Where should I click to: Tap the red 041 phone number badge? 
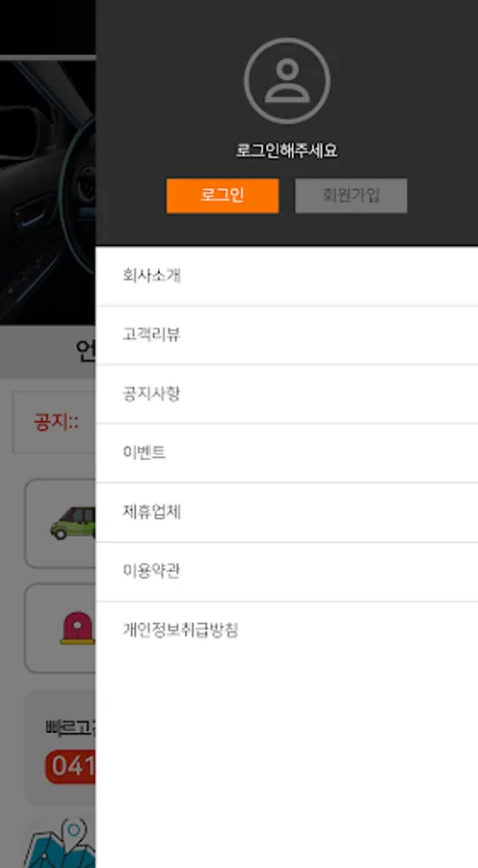pos(70,767)
